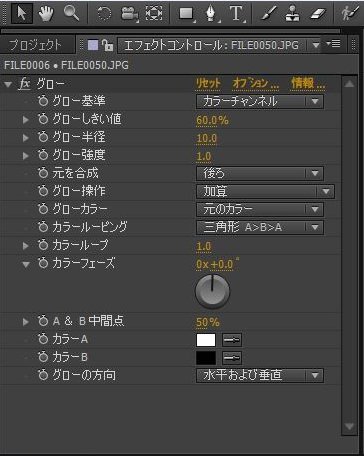Open the effect controls panel tab dropdown arrow
The width and height of the screenshot is (364, 456).
click(x=316, y=45)
